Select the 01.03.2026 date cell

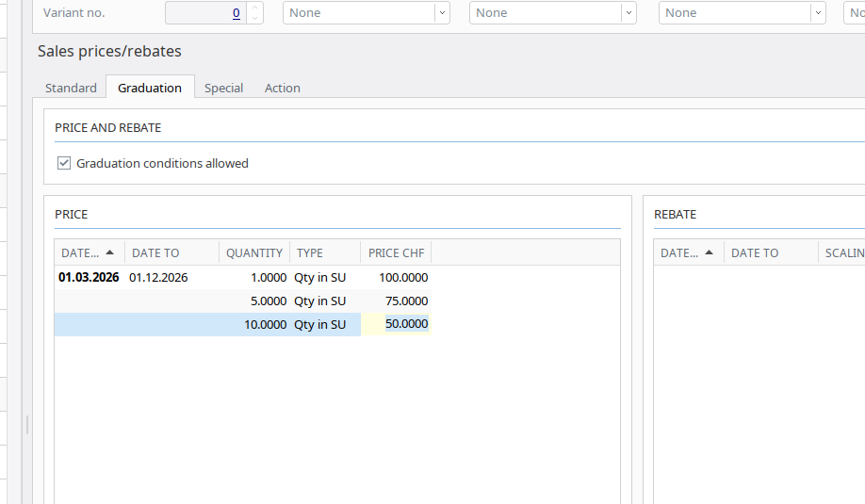click(x=89, y=278)
